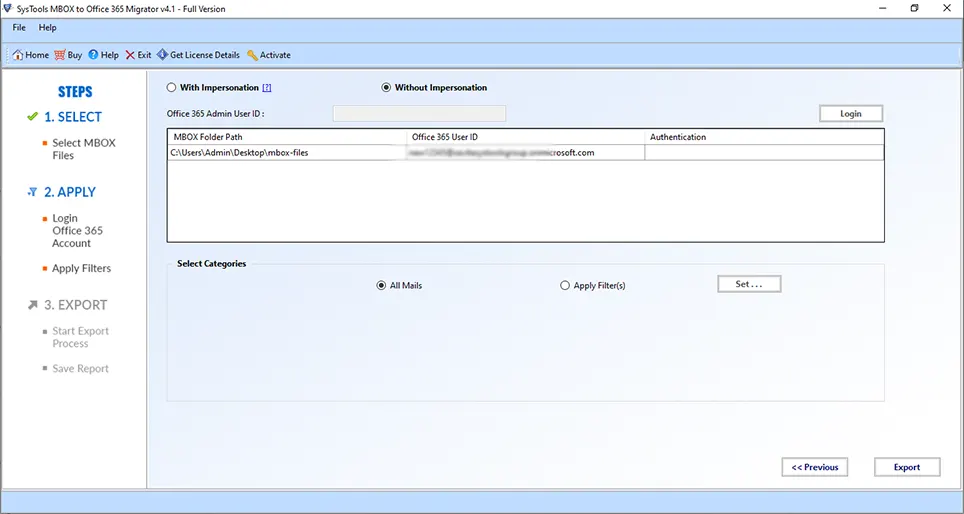
Task: Click the empty Authentication cell in first row
Action: pos(764,152)
